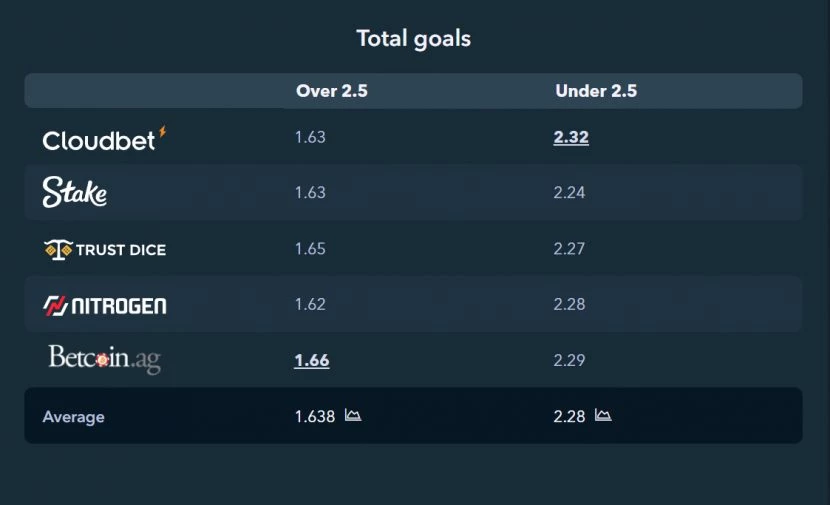This screenshot has height=505, width=830.
Task: Click Trust Dice Under odds 2.27
Action: [570, 249]
